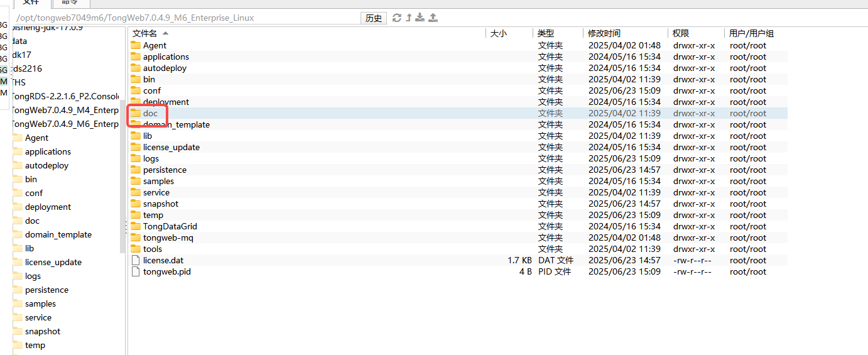Image resolution: width=868 pixels, height=355 pixels.
Task: Sort by 权限 column header
Action: coord(681,33)
